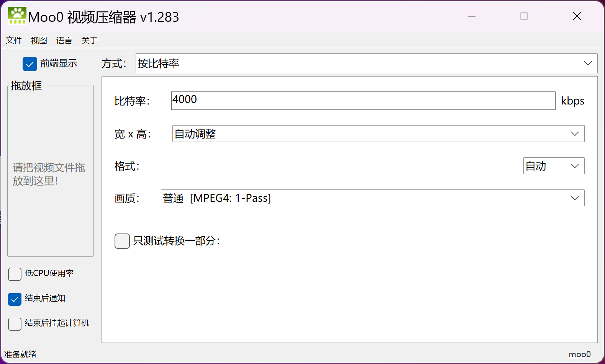Enable 低CPU使用率 option
Viewport: 605px width, 364px height.
[15, 274]
